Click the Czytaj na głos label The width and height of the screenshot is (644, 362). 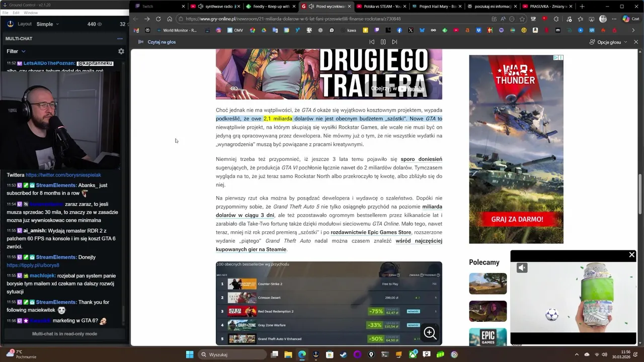tap(162, 42)
